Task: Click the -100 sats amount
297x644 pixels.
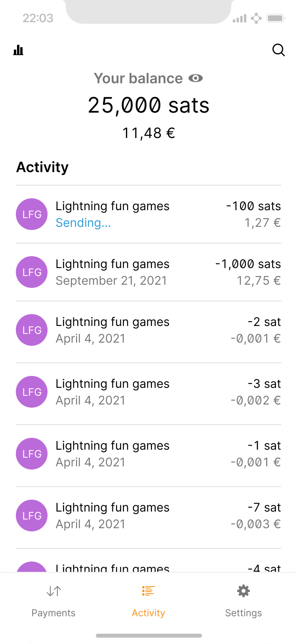Action: pyautogui.click(x=253, y=206)
